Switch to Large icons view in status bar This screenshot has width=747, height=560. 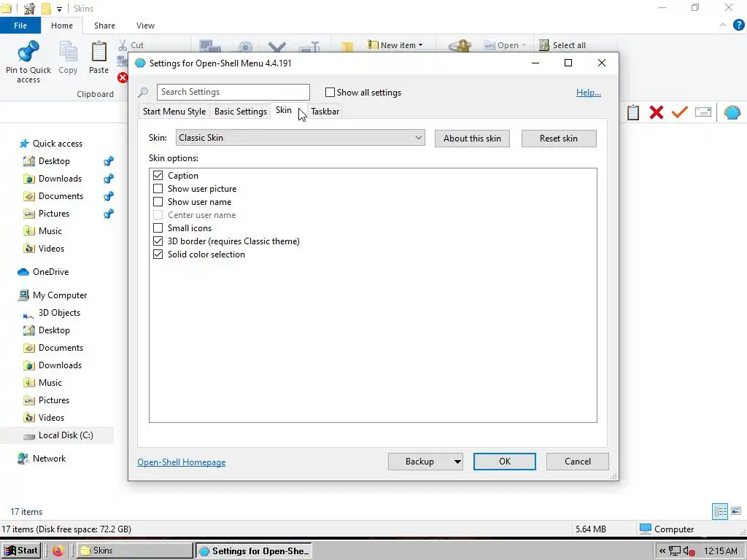(736, 511)
